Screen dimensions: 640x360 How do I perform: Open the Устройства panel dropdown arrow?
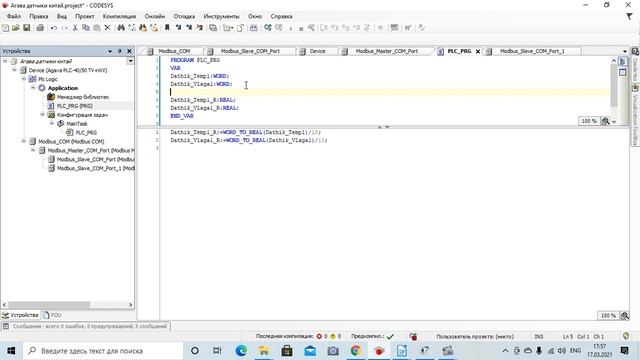coord(110,51)
